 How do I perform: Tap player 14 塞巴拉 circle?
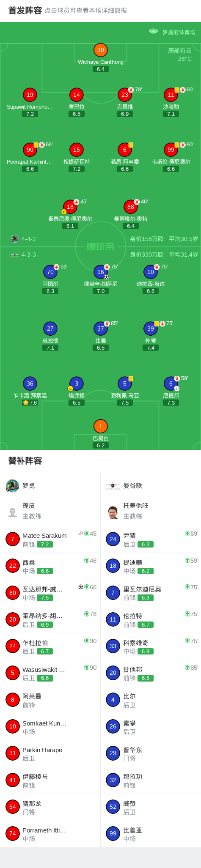[77, 95]
